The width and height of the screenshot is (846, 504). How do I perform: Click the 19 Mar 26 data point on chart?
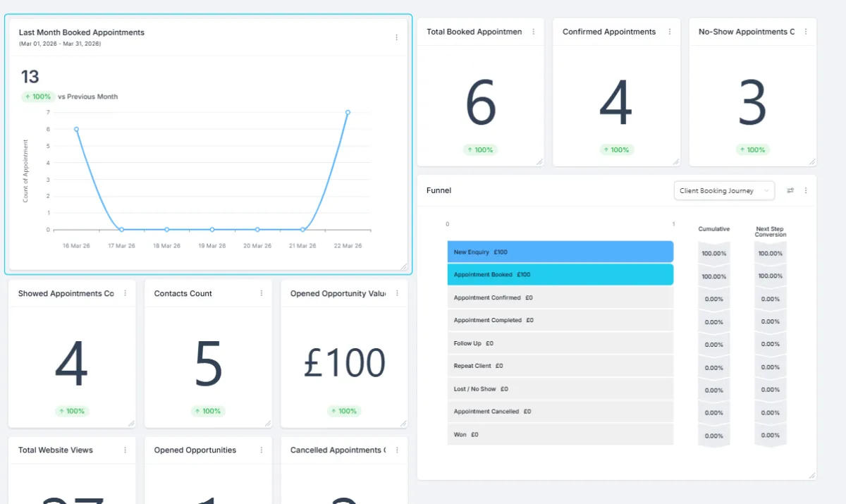[212, 229]
